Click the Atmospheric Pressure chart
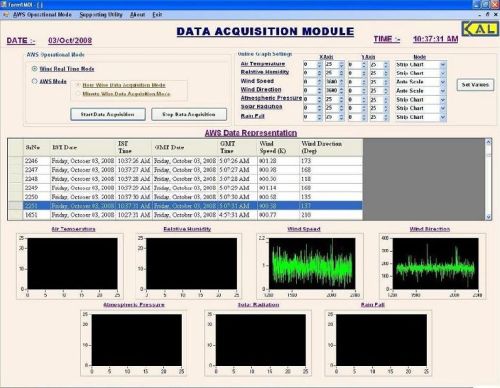 point(137,340)
